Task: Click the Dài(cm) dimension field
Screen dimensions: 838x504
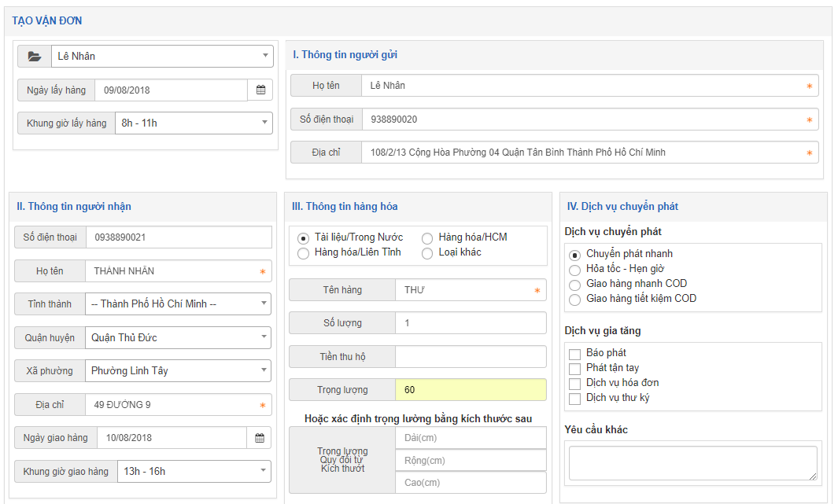Action: [470, 438]
